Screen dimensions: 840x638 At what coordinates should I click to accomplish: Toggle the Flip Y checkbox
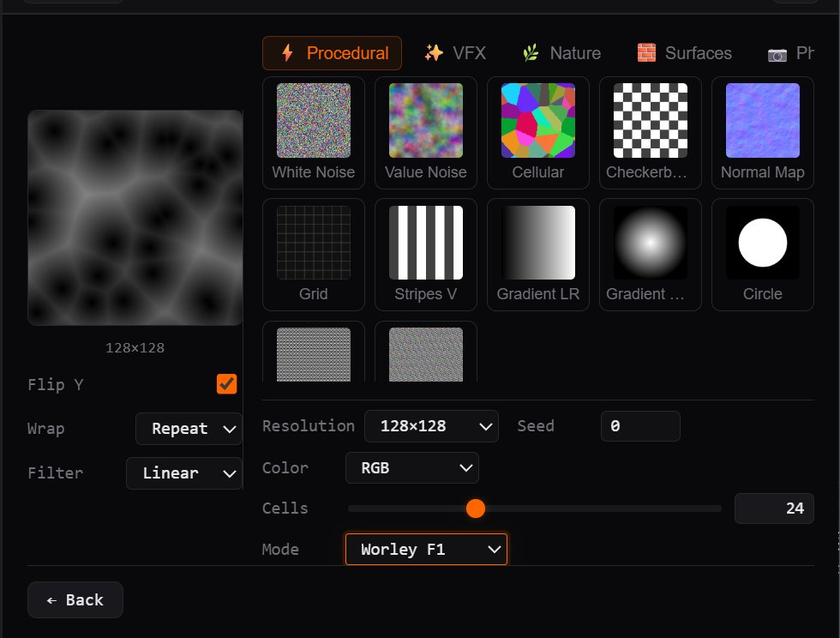click(x=226, y=383)
